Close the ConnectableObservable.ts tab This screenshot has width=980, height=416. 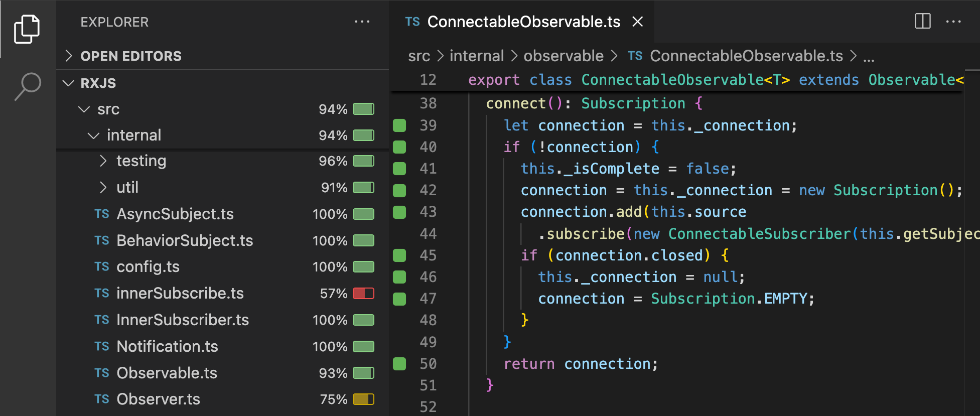click(637, 22)
